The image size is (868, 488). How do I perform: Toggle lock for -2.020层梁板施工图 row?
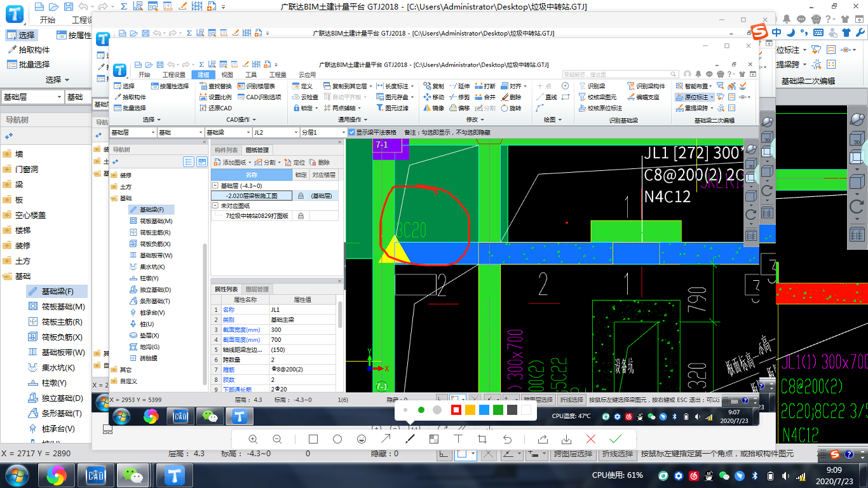301,196
